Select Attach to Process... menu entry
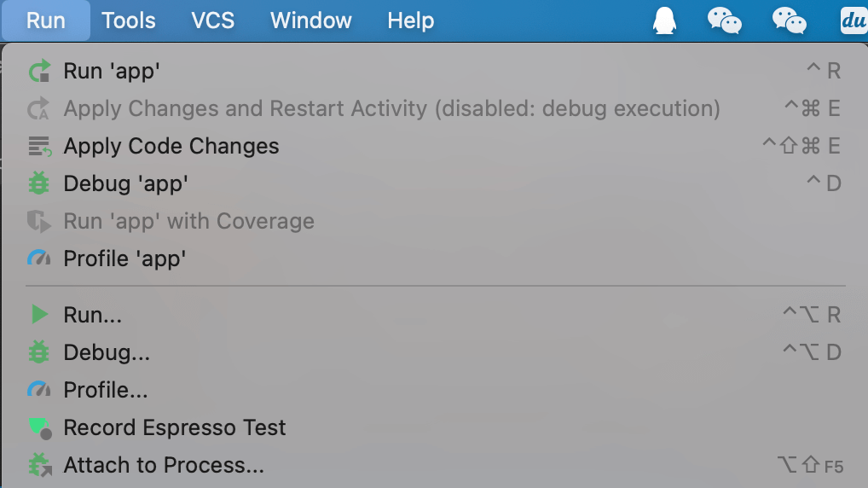868x488 pixels. click(164, 466)
